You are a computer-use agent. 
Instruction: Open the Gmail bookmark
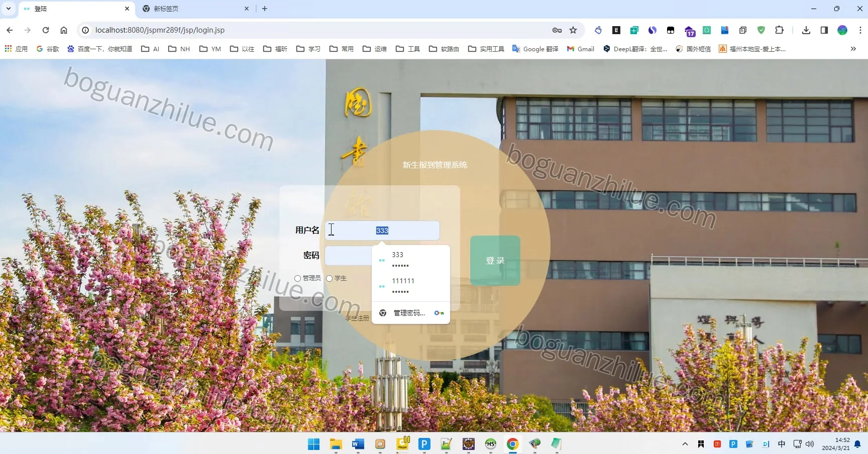(581, 49)
